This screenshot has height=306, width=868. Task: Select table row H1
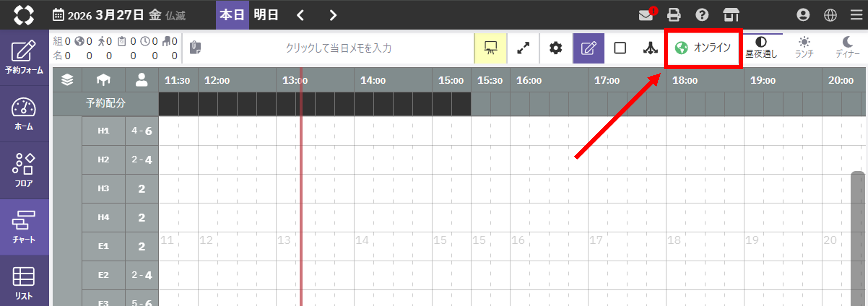click(103, 131)
